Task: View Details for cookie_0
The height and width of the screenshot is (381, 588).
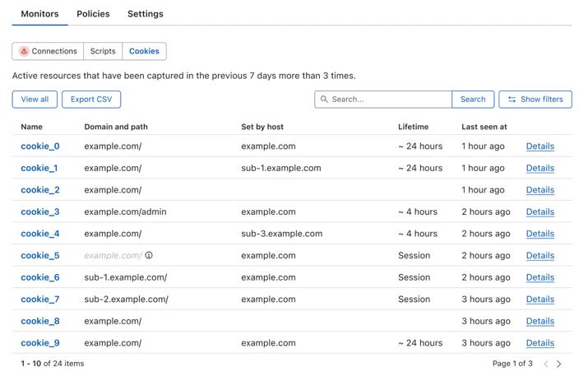Action: (540, 146)
